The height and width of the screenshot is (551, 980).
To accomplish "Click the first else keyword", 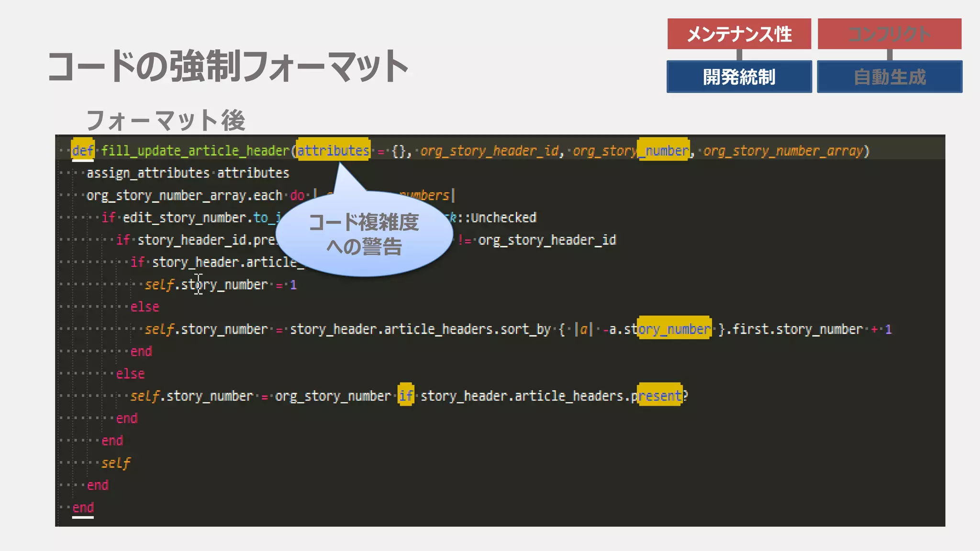I will (145, 307).
